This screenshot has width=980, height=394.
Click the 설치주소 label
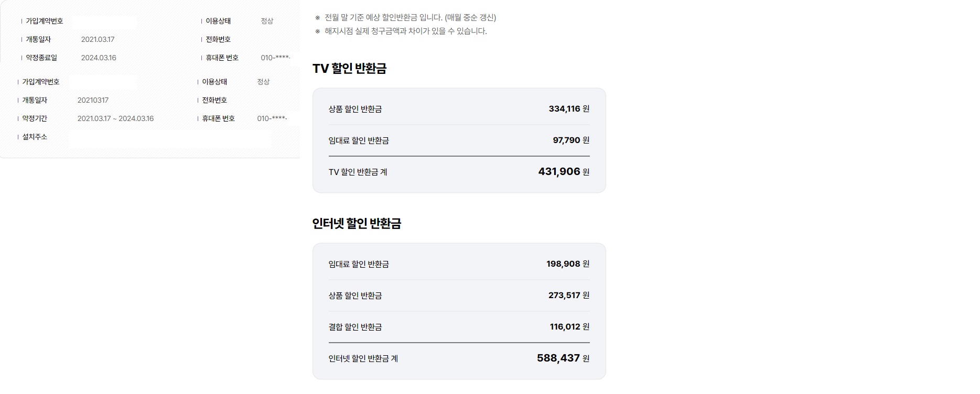(x=35, y=137)
